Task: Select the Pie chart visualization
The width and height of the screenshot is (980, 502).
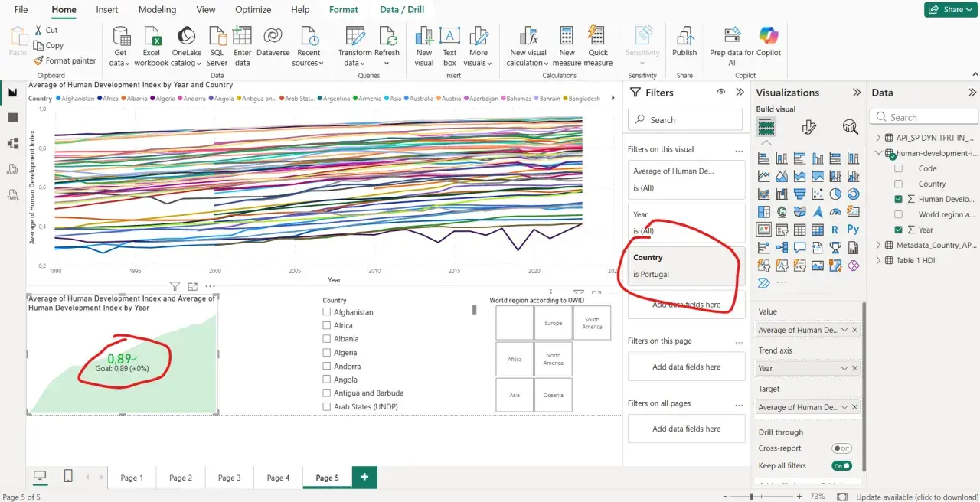Action: (x=835, y=194)
